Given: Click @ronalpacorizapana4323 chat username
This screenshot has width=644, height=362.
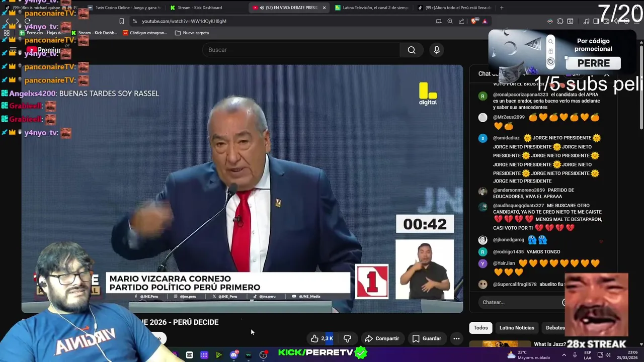Looking at the screenshot, I should 520,95.
